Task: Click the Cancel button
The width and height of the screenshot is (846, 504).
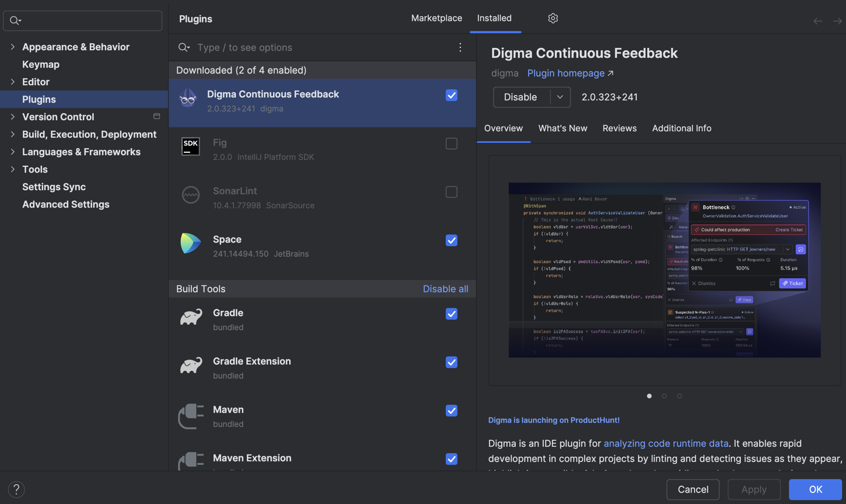Action: 693,489
